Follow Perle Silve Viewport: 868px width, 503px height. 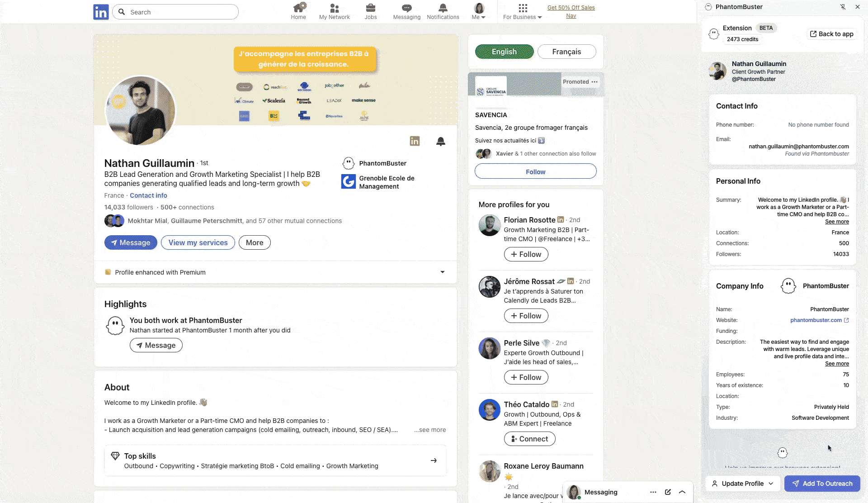526,377
